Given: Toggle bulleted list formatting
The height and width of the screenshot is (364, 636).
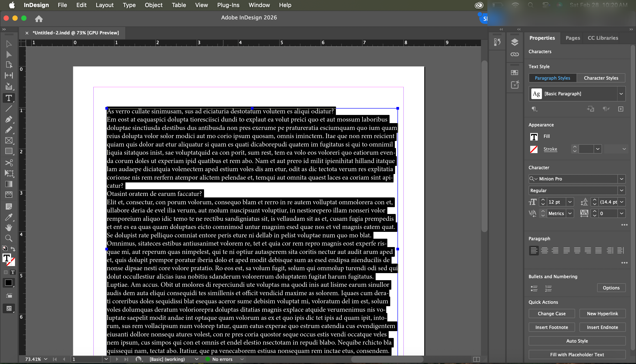Looking at the screenshot, I should coord(534,288).
